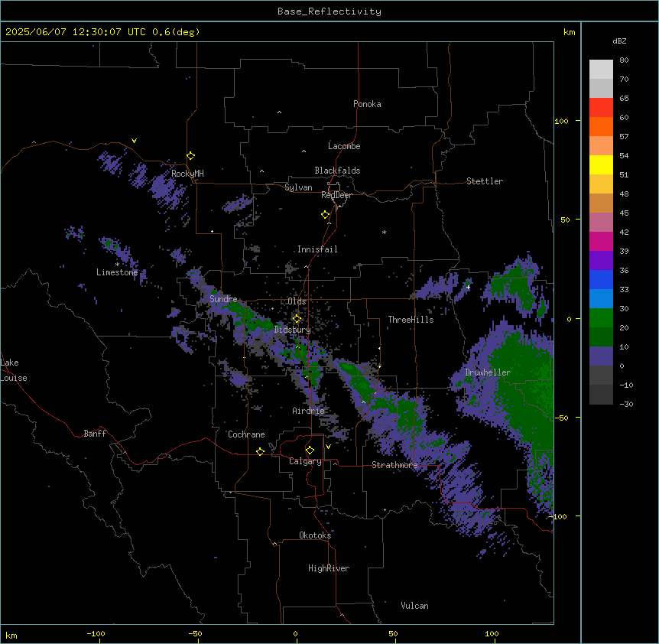This screenshot has width=659, height=644.
Task: Pick the magenta 39-42 dBZ legend swatch
Action: click(601, 241)
